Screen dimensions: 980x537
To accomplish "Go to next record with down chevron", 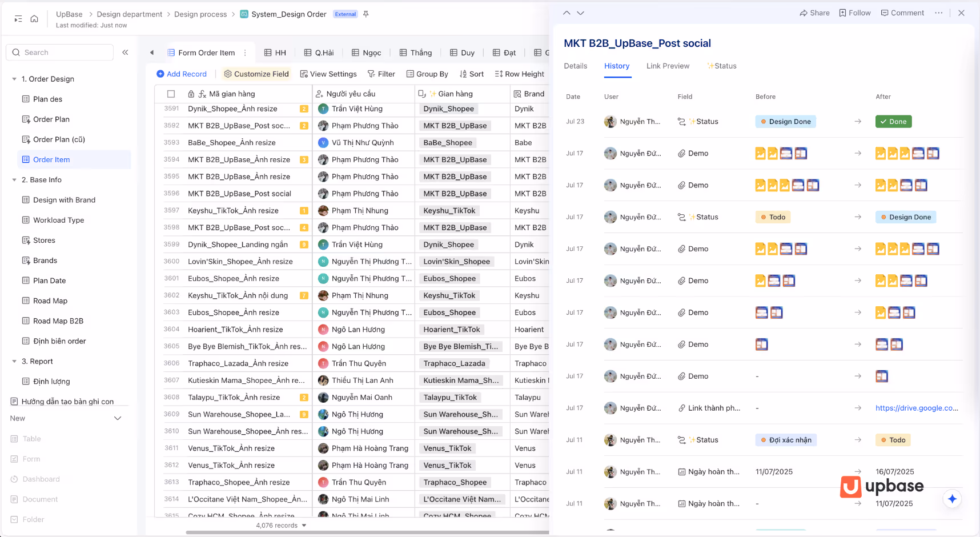I will click(x=580, y=13).
